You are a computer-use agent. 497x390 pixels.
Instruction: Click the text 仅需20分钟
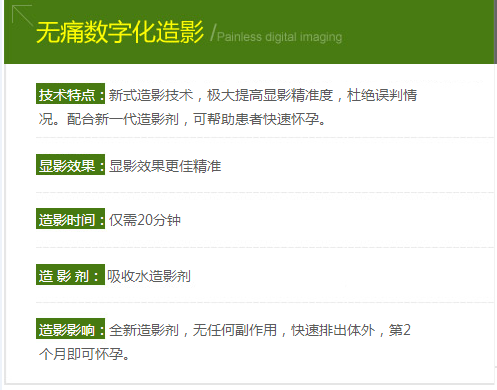coord(145,220)
